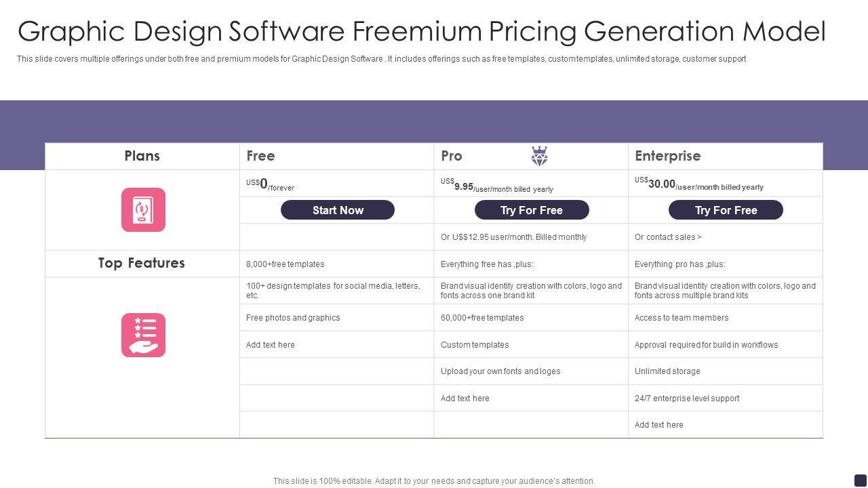
Task: Click the Pro plan crown diamond icon
Action: click(x=539, y=156)
